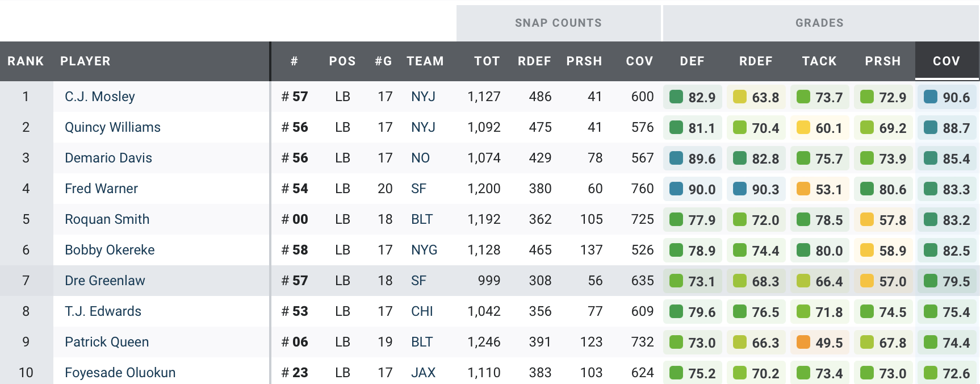This screenshot has height=384, width=980.
Task: Open C.J. Mosley player link
Action: [100, 97]
